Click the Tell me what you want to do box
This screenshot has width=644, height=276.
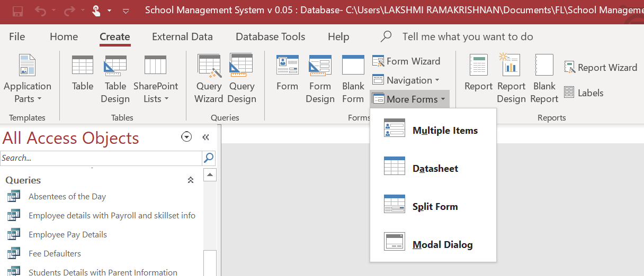tap(468, 36)
